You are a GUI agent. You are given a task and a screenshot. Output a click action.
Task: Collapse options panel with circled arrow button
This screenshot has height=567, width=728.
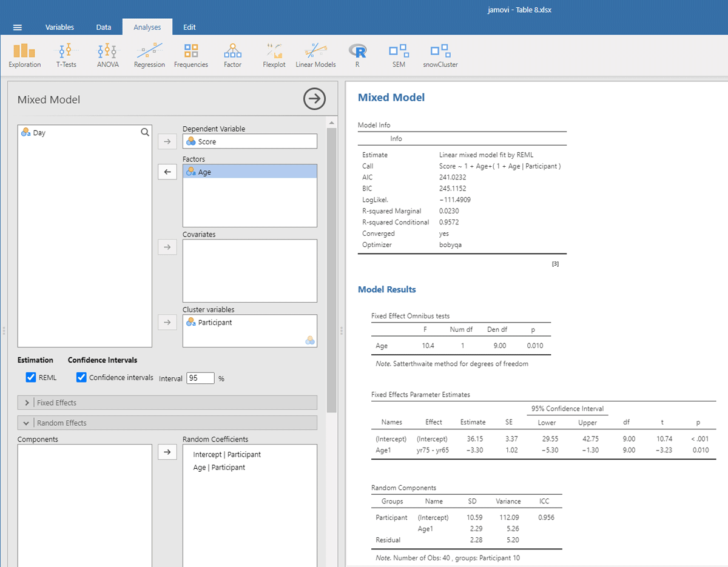(314, 99)
